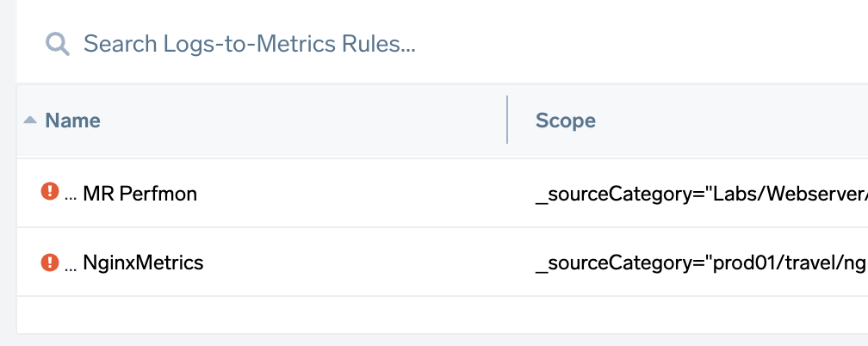Screen dimensions: 868x346
Task: Click the divider between Name and Scope
Action: pyautogui.click(x=507, y=120)
